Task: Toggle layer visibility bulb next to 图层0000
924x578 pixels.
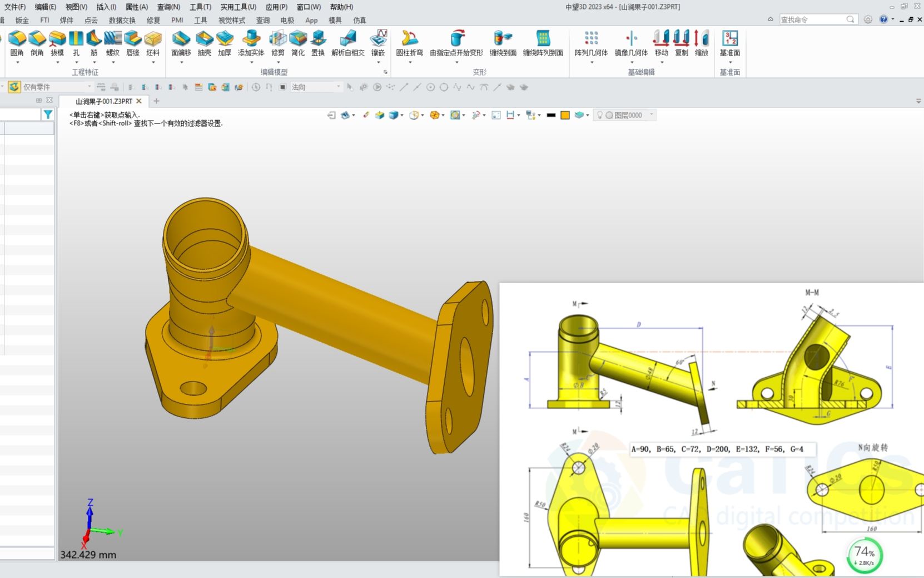Action: pyautogui.click(x=600, y=115)
